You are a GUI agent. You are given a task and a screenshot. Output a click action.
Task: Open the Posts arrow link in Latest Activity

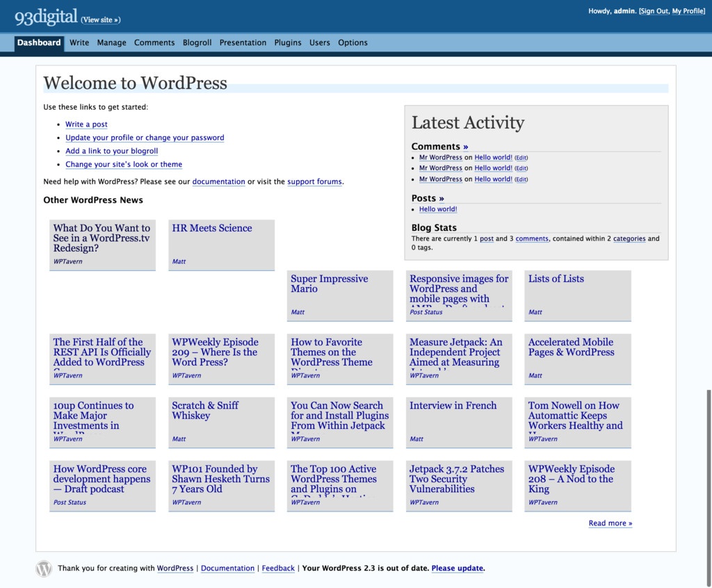441,198
